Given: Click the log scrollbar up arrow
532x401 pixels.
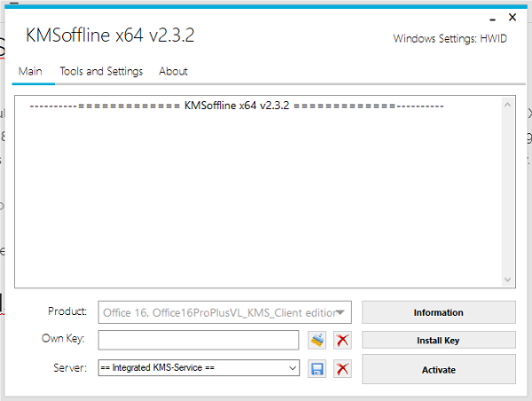Looking at the screenshot, I should click(x=507, y=105).
